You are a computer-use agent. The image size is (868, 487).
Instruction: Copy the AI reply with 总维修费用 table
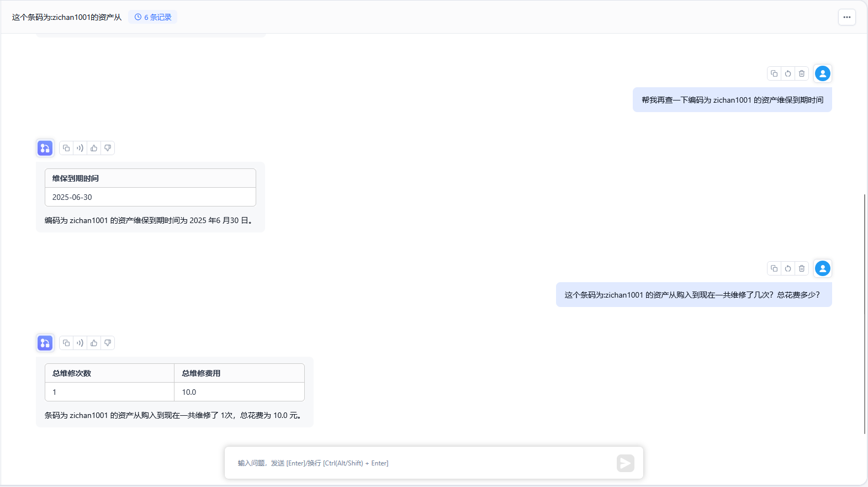coord(66,343)
